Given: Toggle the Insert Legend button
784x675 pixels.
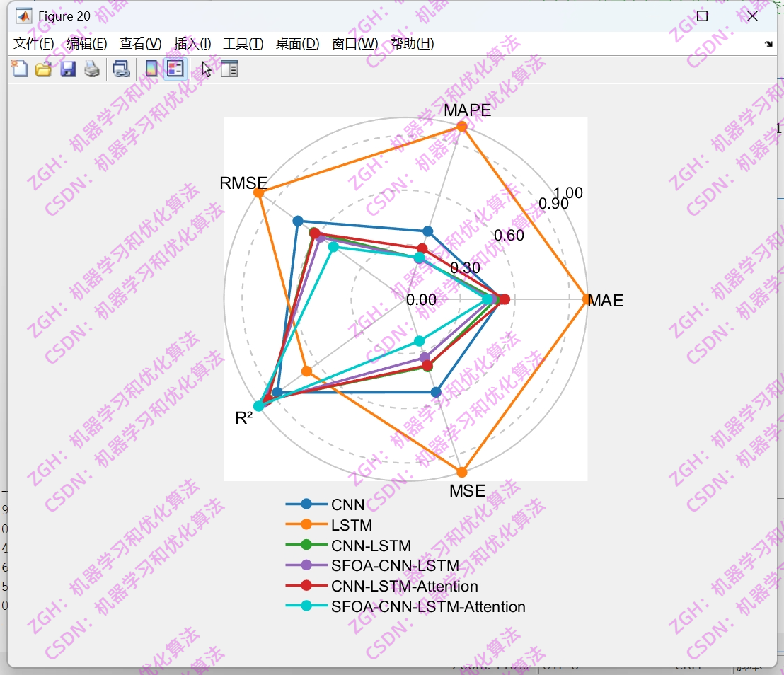Looking at the screenshot, I should pyautogui.click(x=174, y=69).
